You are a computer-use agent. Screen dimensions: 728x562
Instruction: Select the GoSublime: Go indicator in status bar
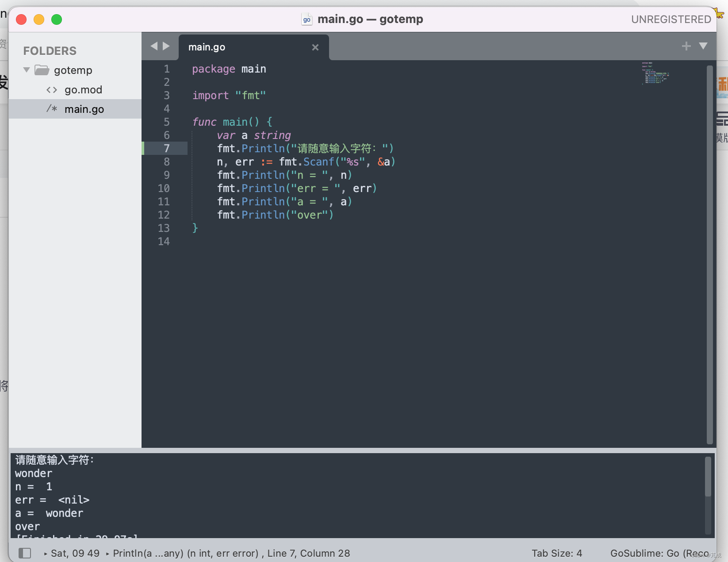(650, 553)
